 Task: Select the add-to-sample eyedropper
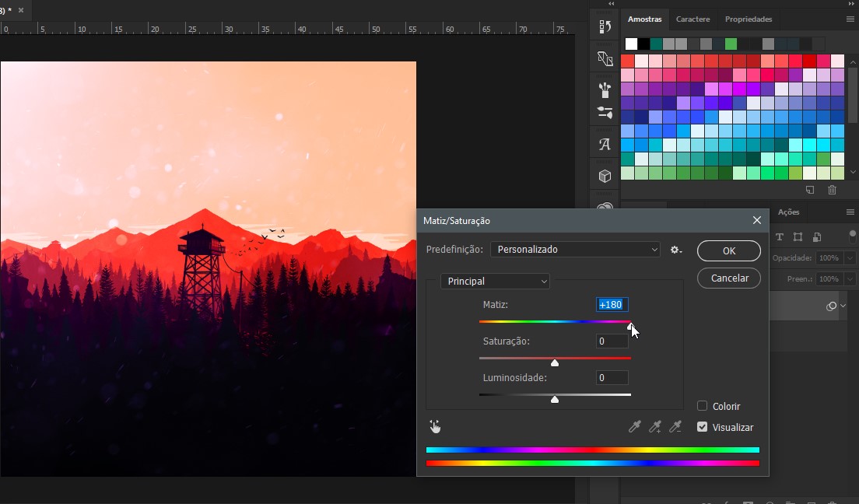pyautogui.click(x=654, y=427)
